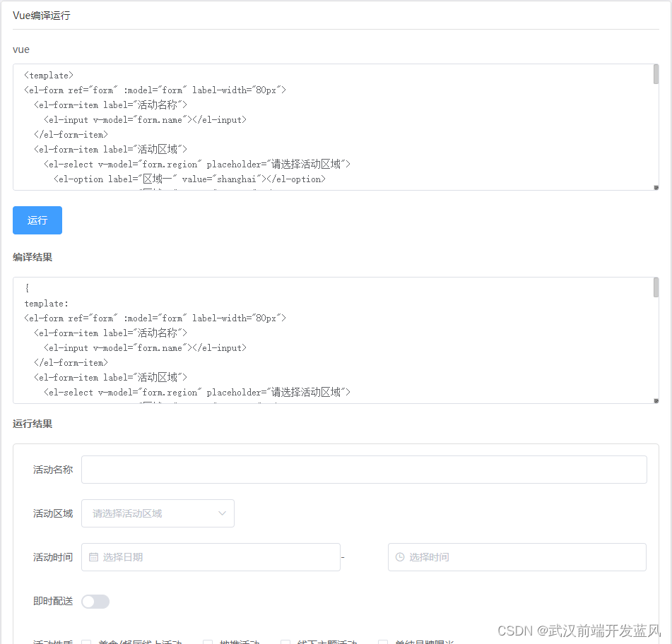Viewport: 672px width, 644px height.
Task: Check the 地推活动 checkbox
Action: pos(208,641)
